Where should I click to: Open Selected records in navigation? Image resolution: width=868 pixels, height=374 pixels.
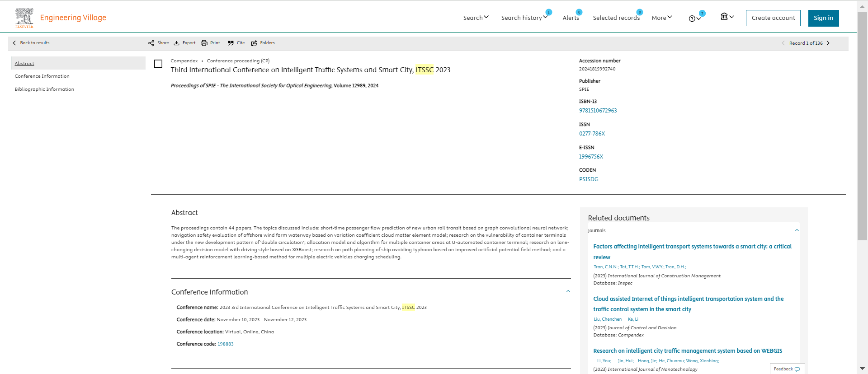click(616, 18)
